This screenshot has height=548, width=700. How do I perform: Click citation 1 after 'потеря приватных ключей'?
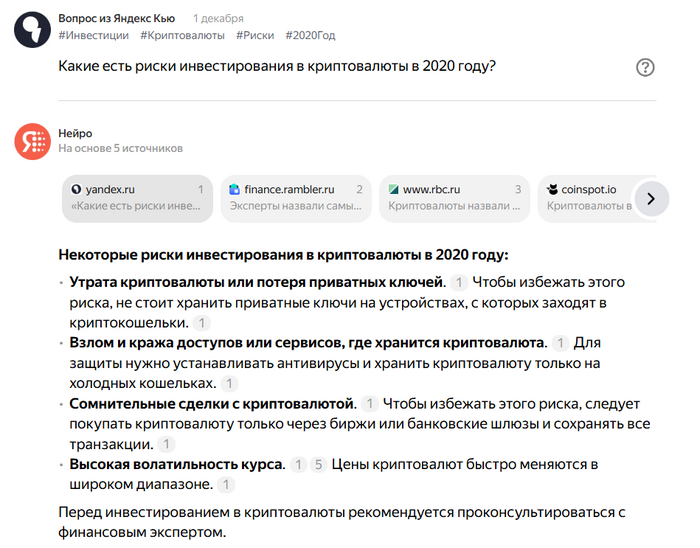point(458,282)
